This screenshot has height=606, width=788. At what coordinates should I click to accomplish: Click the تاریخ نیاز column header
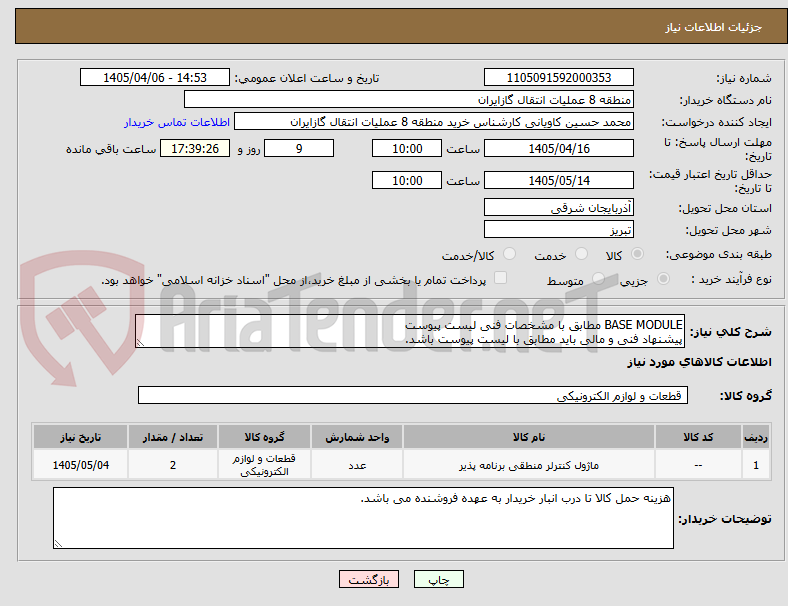point(80,437)
